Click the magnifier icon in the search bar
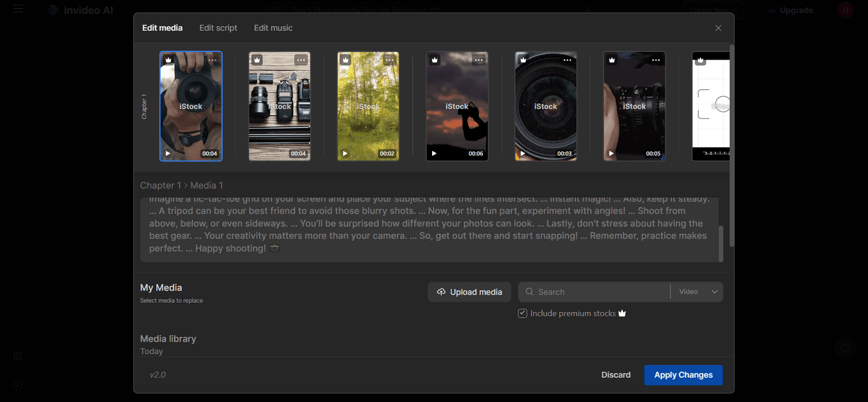Screen dimensions: 868x402 (529, 292)
